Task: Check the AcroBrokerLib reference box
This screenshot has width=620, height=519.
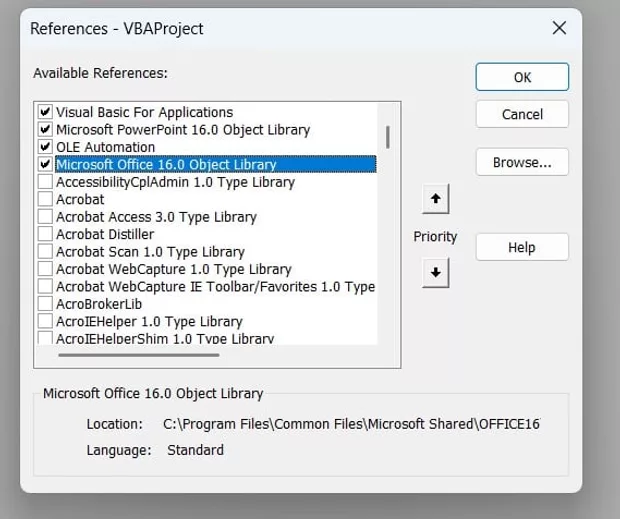Action: coord(45,304)
